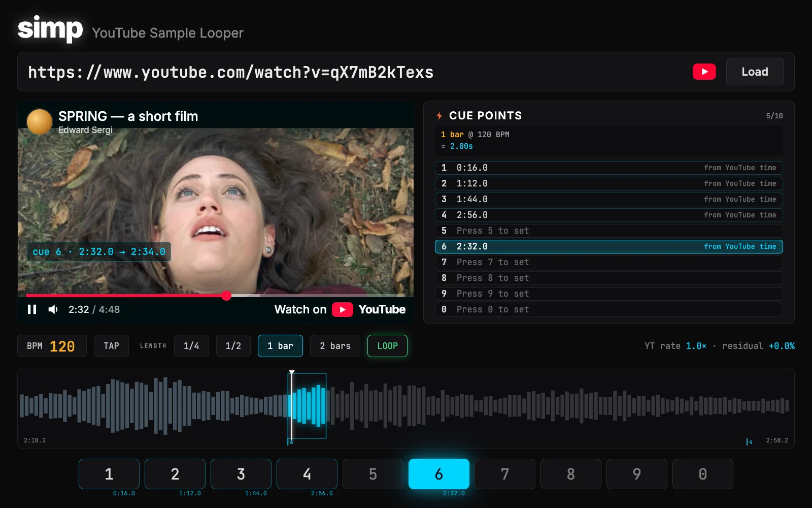
Task: Click the simp logo
Action: click(50, 28)
